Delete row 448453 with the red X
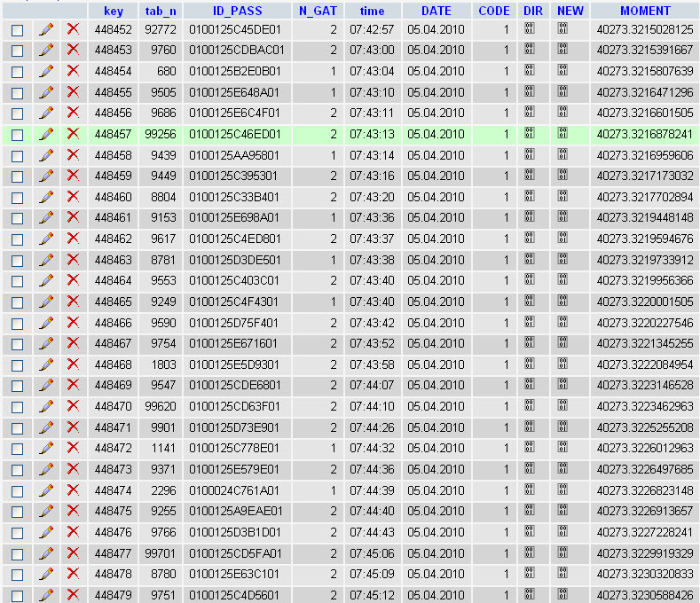 [74, 51]
